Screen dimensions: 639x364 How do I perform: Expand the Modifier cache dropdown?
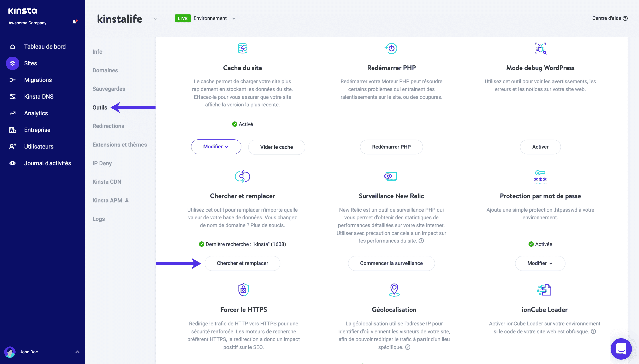[x=215, y=147]
